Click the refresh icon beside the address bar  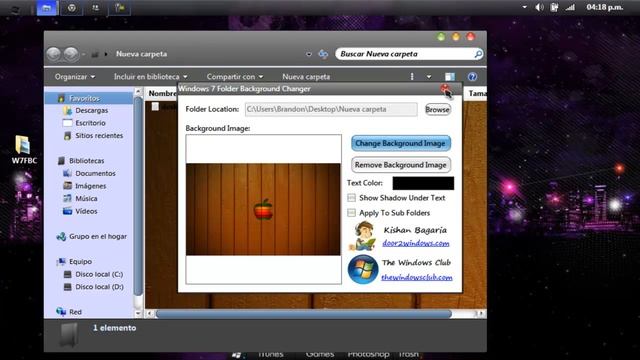coord(323,54)
